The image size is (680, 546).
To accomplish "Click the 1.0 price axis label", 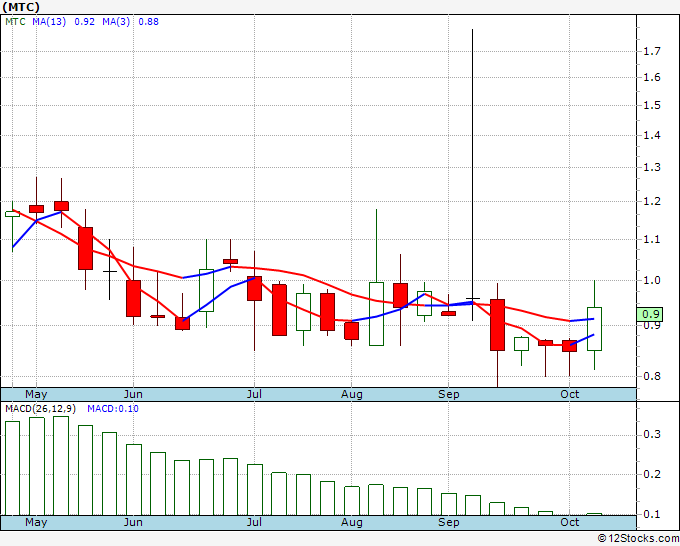I will click(652, 280).
